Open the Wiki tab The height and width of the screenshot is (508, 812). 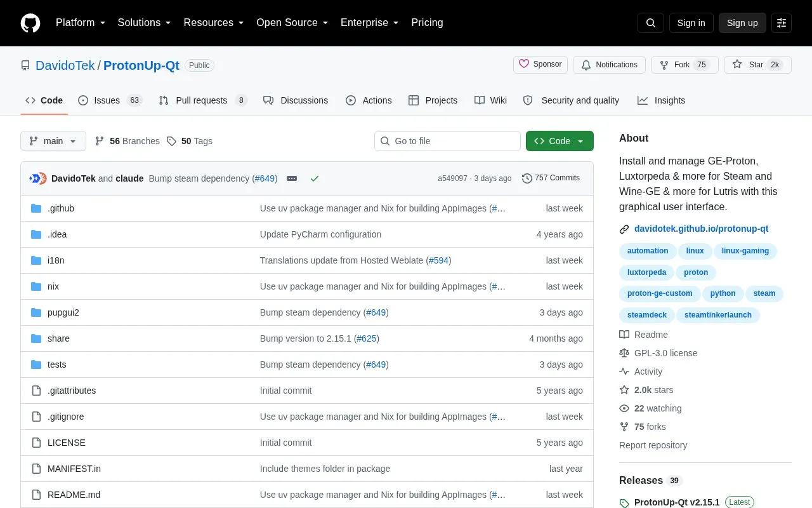[490, 100]
